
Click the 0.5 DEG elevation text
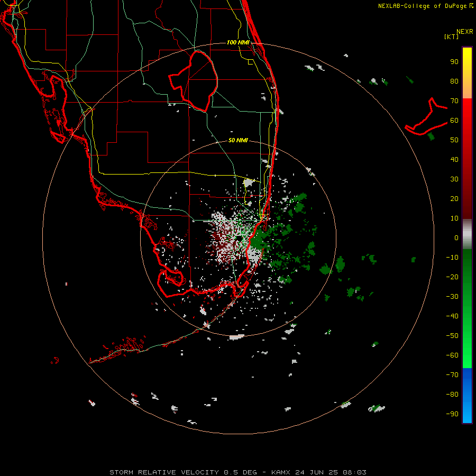coord(241,472)
